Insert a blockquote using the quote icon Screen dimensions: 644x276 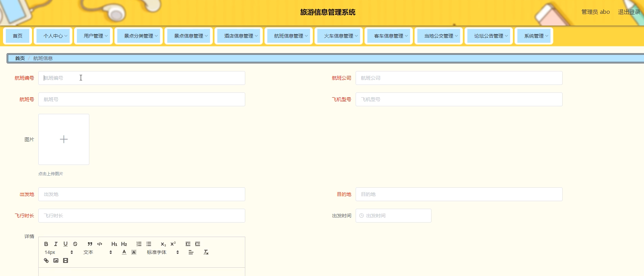coord(90,244)
